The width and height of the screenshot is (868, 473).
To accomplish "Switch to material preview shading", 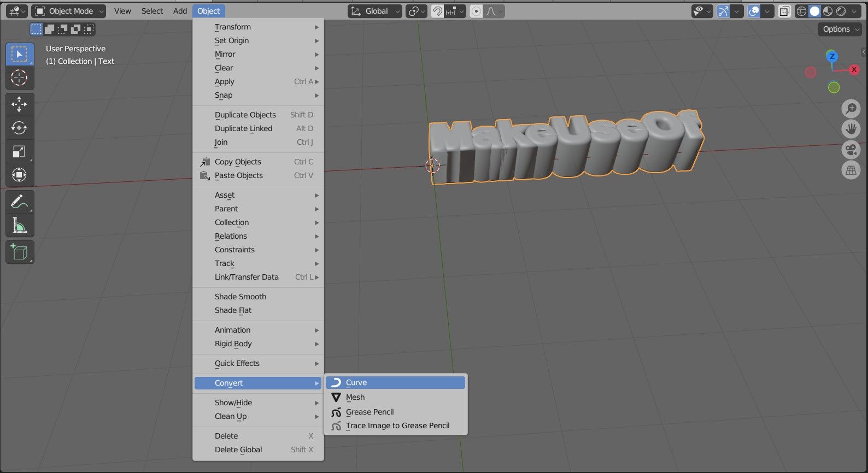I will pos(828,11).
